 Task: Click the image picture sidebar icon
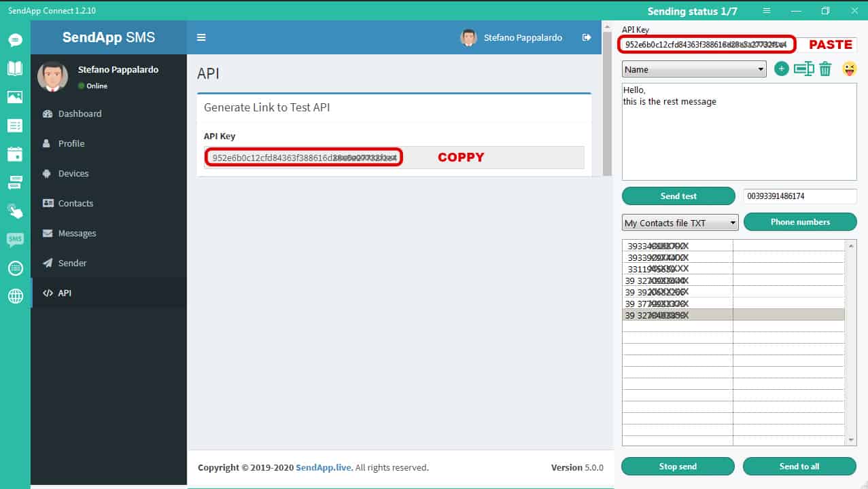tap(15, 97)
